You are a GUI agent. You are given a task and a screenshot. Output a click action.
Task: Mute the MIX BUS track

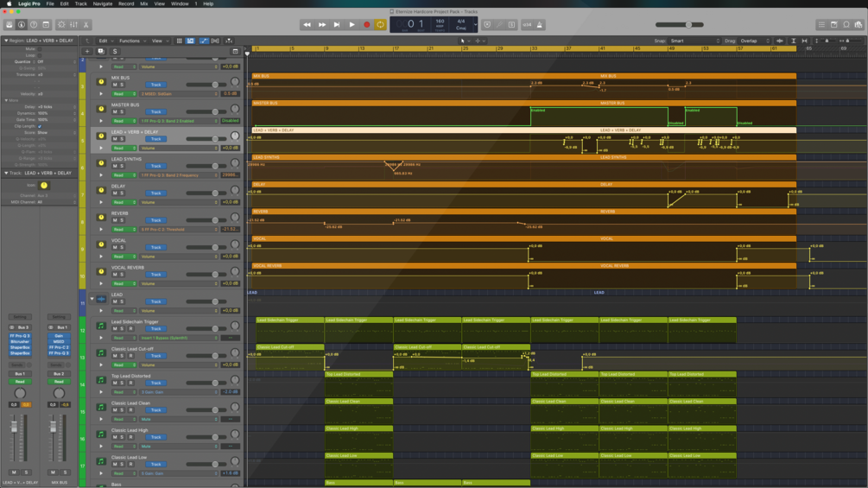(x=115, y=85)
